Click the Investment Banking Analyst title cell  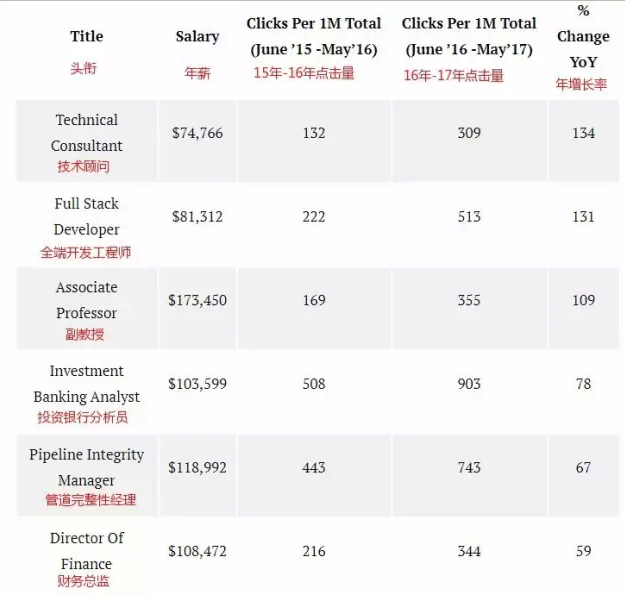86,384
